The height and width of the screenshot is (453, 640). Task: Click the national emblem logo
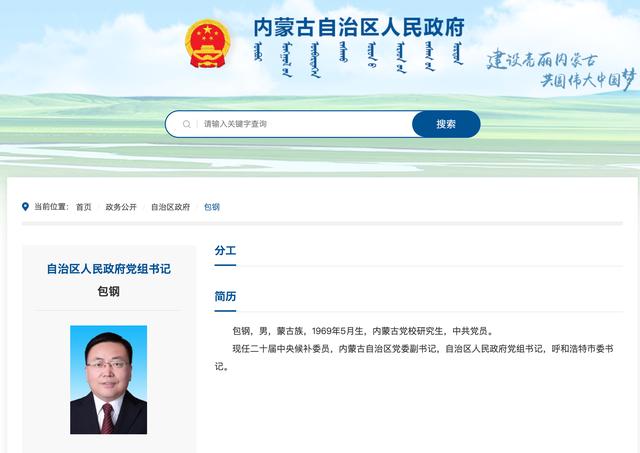207,44
